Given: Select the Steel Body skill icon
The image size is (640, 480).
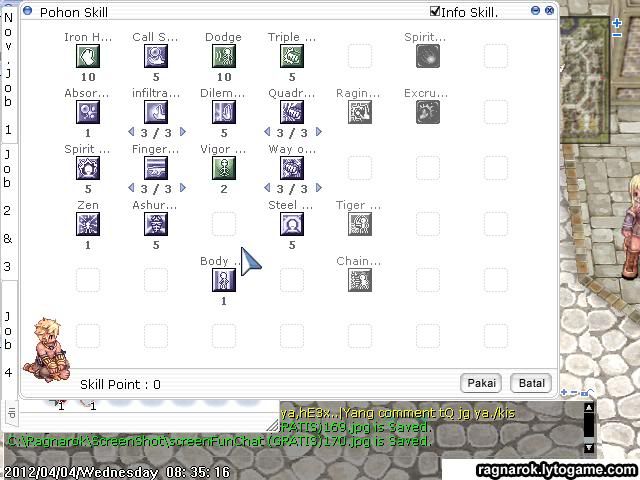Looking at the screenshot, I should [292, 224].
